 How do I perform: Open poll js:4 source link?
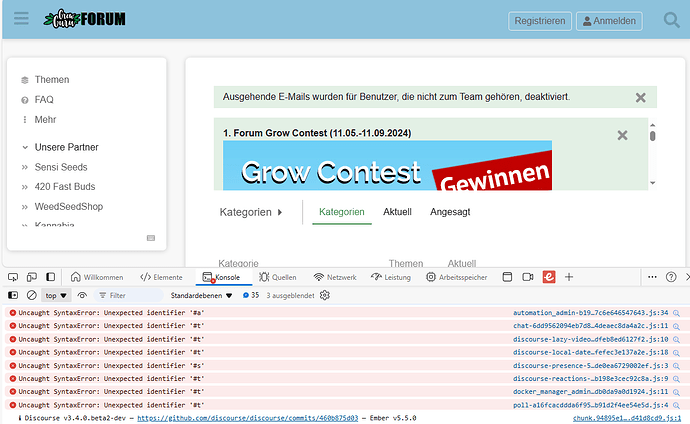(x=591, y=406)
